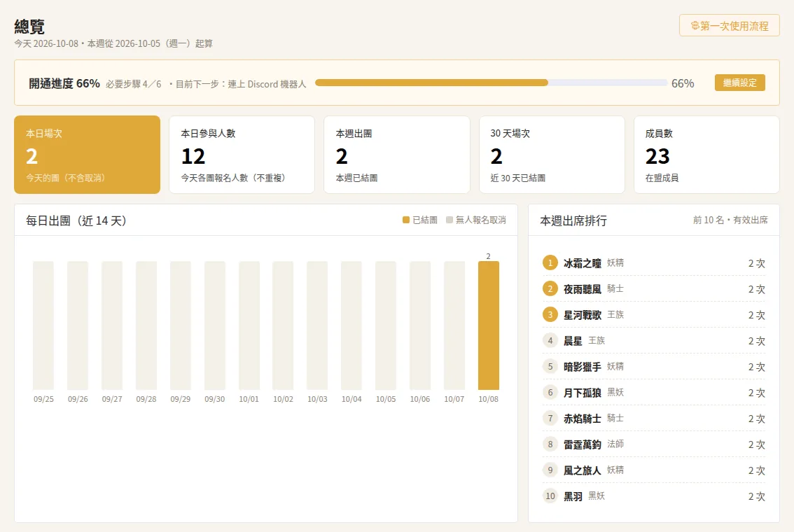The height and width of the screenshot is (532, 794).
Task: Click the rank 6 badge beside 月下孤狼
Action: click(x=550, y=392)
